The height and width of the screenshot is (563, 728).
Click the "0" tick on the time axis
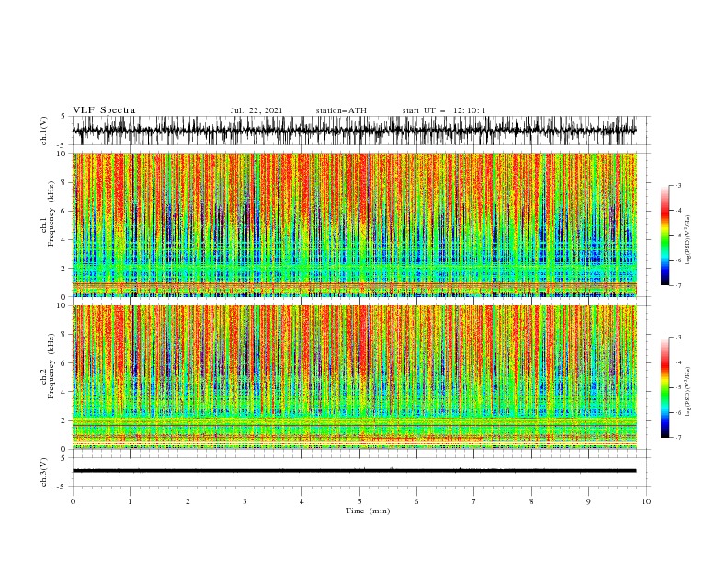click(x=73, y=501)
